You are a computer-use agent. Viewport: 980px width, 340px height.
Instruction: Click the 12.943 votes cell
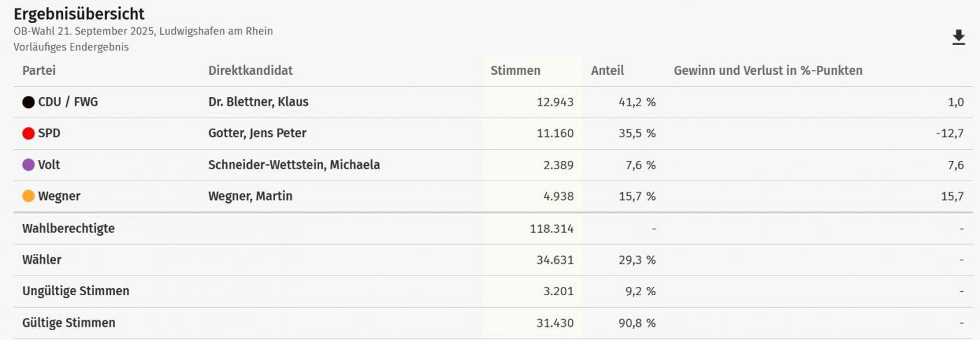point(554,102)
